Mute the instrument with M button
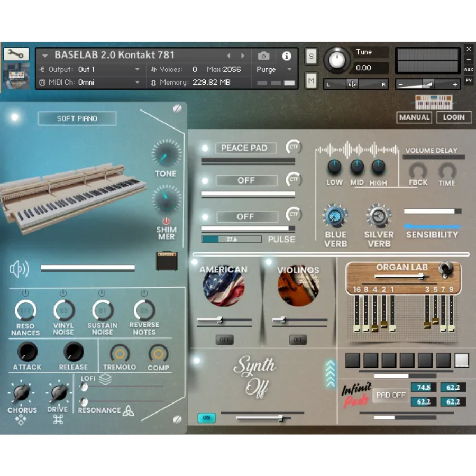This screenshot has height=476, width=476. click(311, 81)
